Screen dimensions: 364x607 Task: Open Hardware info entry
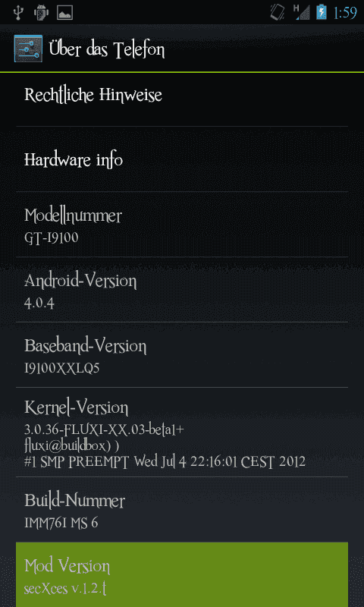coord(182,159)
